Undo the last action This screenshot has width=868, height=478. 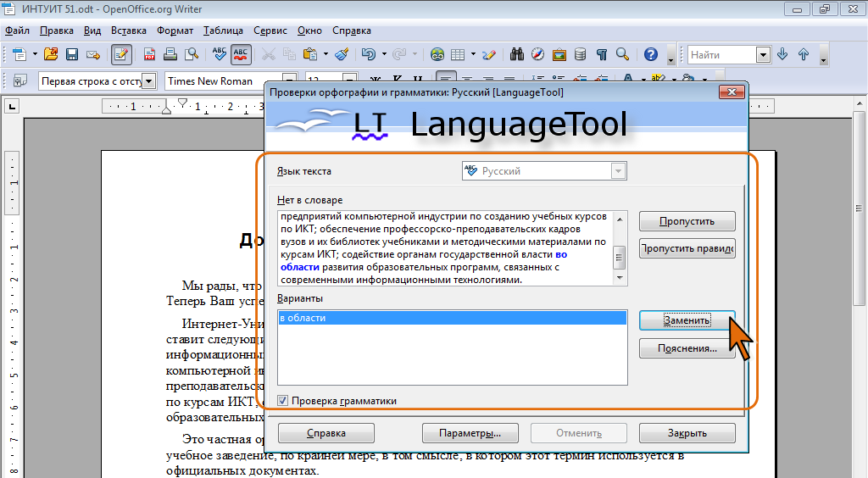(x=369, y=54)
